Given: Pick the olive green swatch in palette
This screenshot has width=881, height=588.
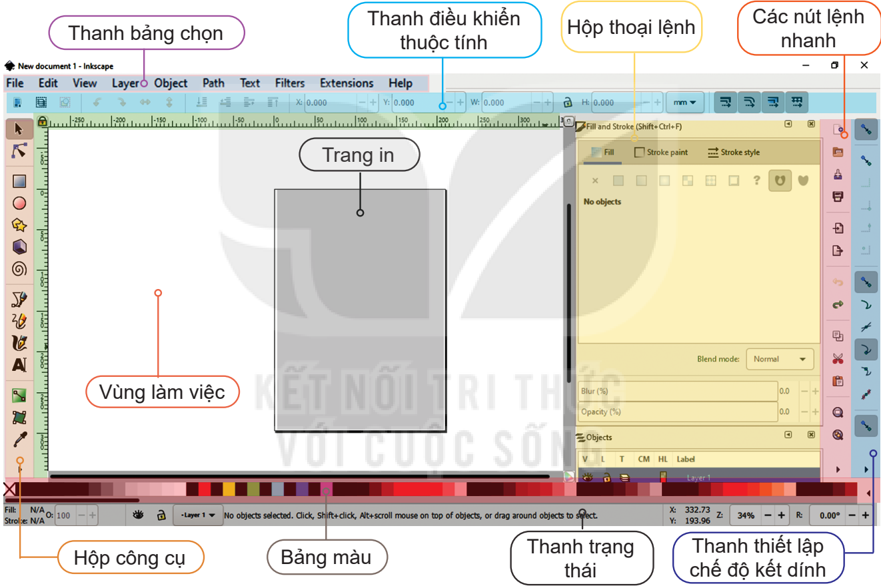Looking at the screenshot, I should click(x=253, y=489).
